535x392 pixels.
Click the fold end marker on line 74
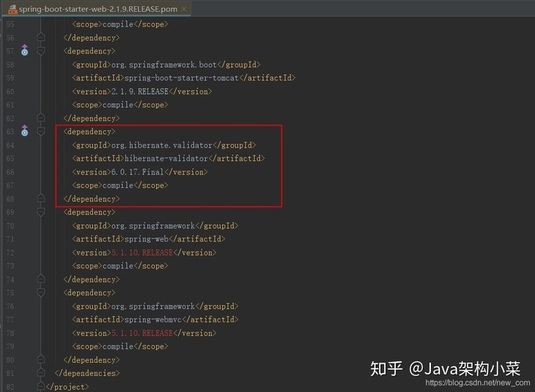pyautogui.click(x=41, y=279)
